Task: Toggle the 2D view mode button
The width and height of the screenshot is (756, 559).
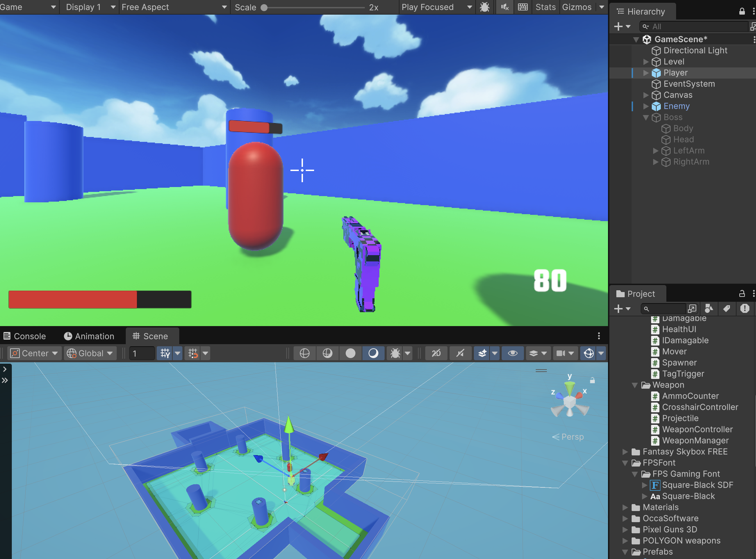Action: point(436,354)
